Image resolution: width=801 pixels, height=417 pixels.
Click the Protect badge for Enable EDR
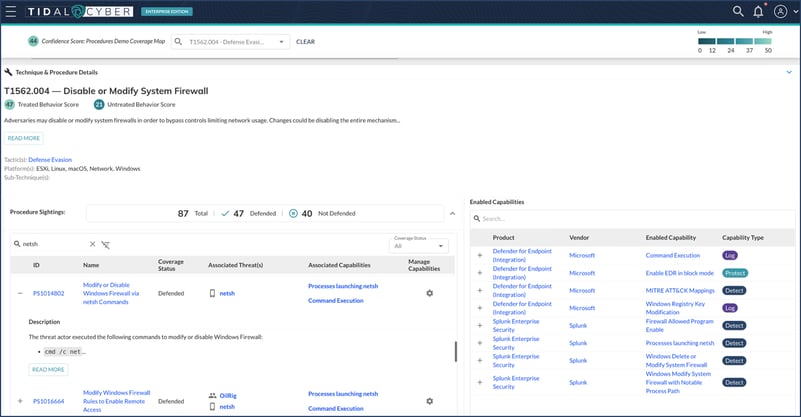[735, 273]
